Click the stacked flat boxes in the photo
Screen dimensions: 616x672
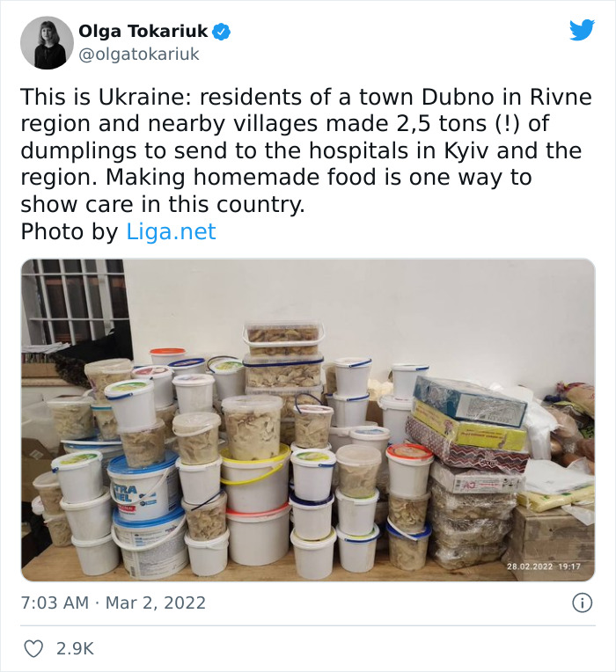point(469,423)
